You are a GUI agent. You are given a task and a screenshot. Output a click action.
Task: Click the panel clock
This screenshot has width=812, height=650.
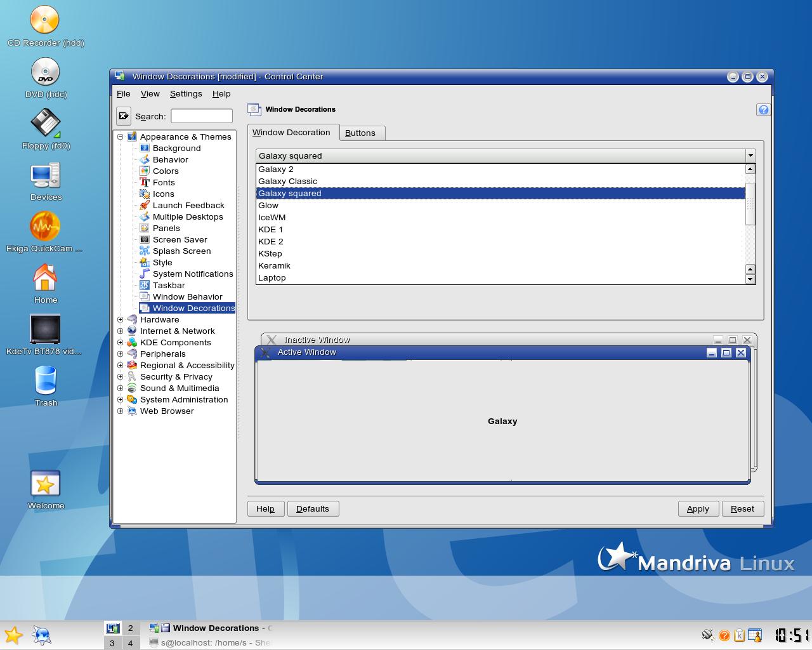[x=792, y=635]
